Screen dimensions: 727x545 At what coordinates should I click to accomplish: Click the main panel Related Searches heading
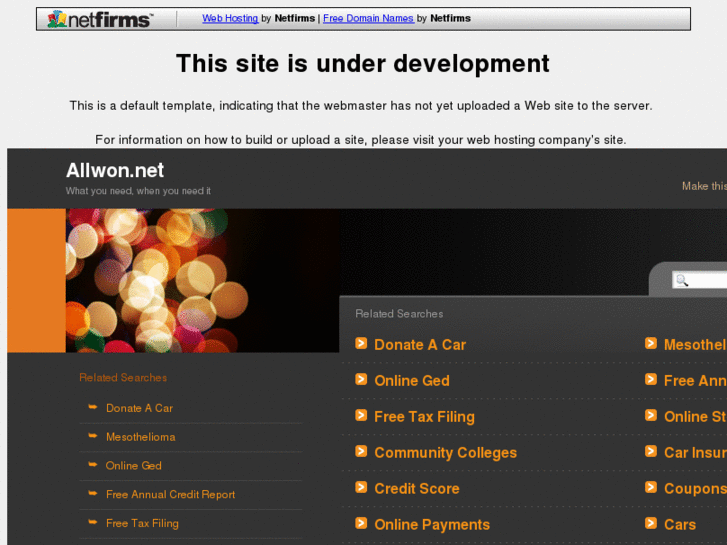click(x=399, y=314)
